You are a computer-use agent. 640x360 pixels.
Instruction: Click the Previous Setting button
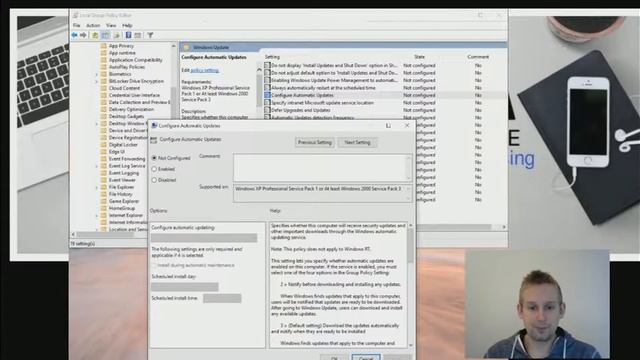pyautogui.click(x=314, y=142)
